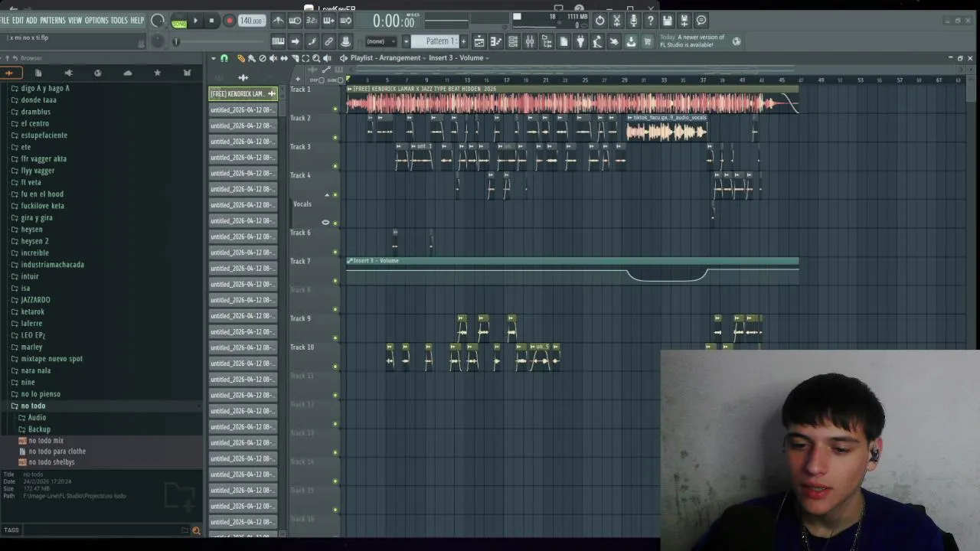Open the channel rack view
The width and height of the screenshot is (980, 551).
click(x=513, y=41)
